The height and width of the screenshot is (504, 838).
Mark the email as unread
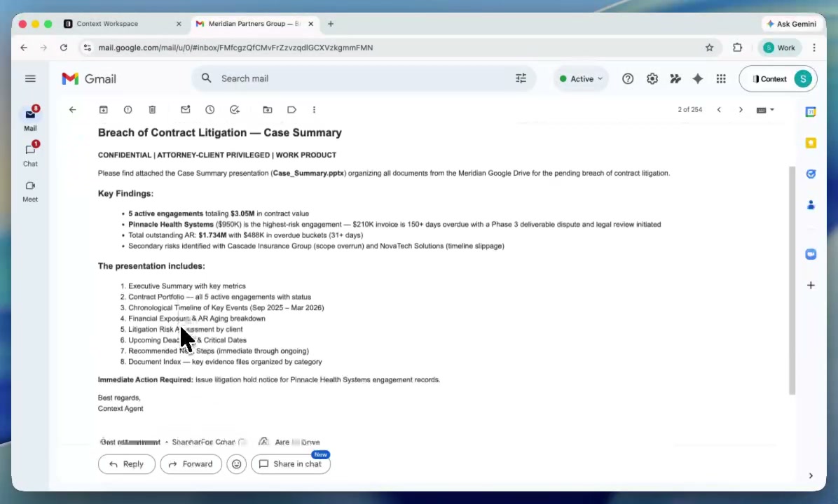[186, 109]
